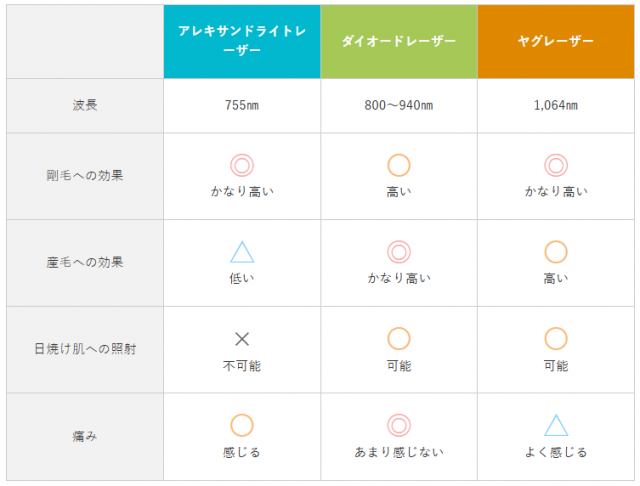Click single circle in ダイオード 剛毛への効果 cell
640x486 pixels.
click(x=399, y=165)
